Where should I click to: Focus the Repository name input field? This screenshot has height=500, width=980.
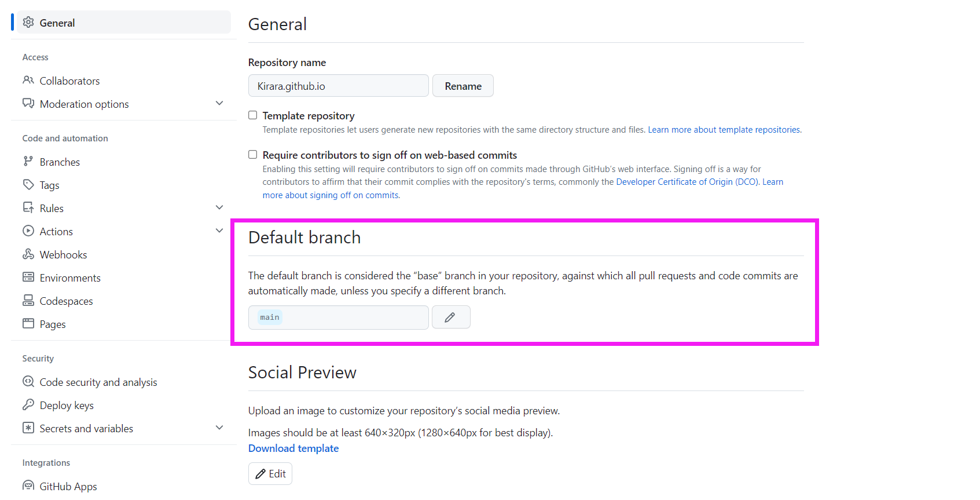pos(339,86)
